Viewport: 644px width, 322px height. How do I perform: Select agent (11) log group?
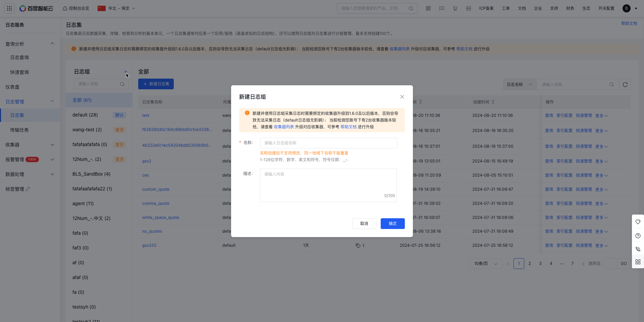(99, 203)
